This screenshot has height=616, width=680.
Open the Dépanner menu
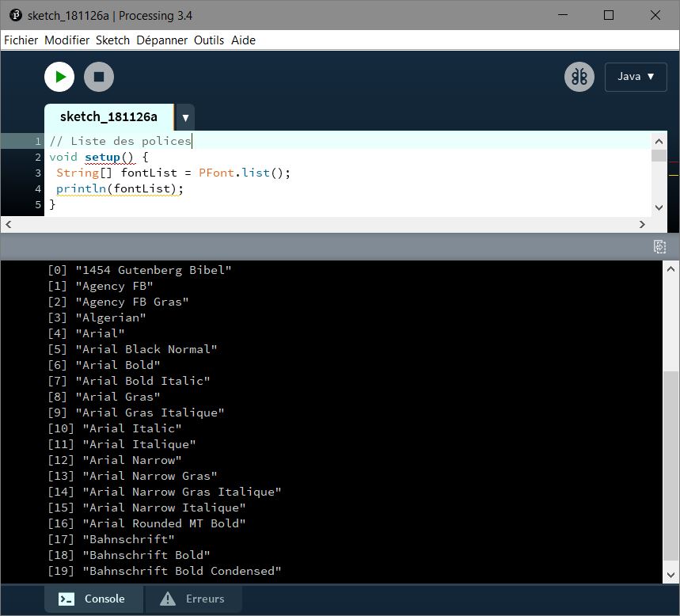(161, 40)
